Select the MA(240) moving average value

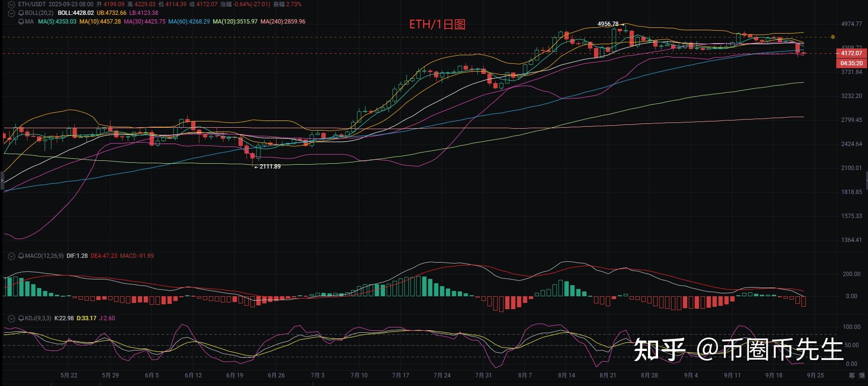[x=283, y=22]
